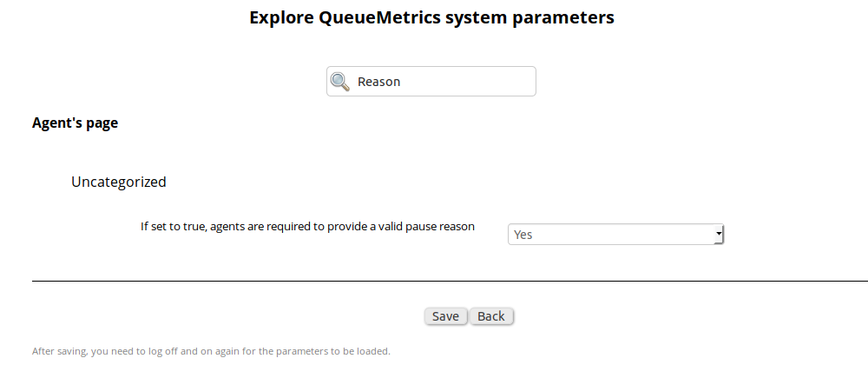Click the word "Reason" inside the search box

(379, 82)
